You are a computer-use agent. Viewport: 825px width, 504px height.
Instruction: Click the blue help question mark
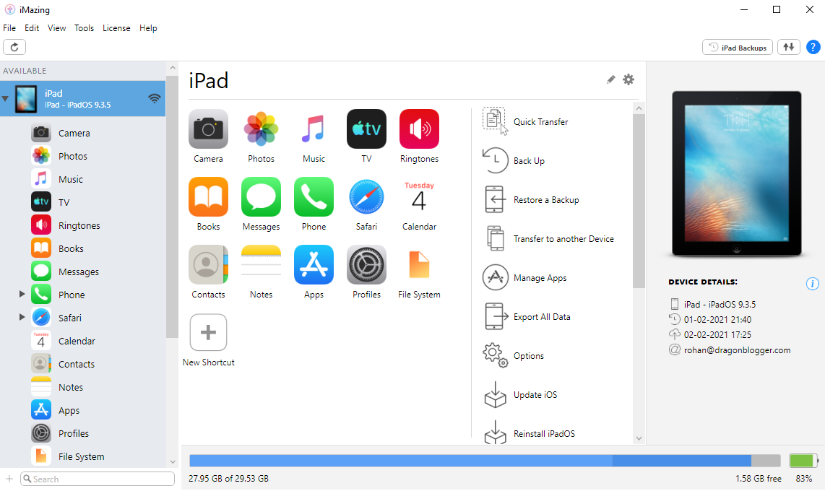[x=813, y=47]
